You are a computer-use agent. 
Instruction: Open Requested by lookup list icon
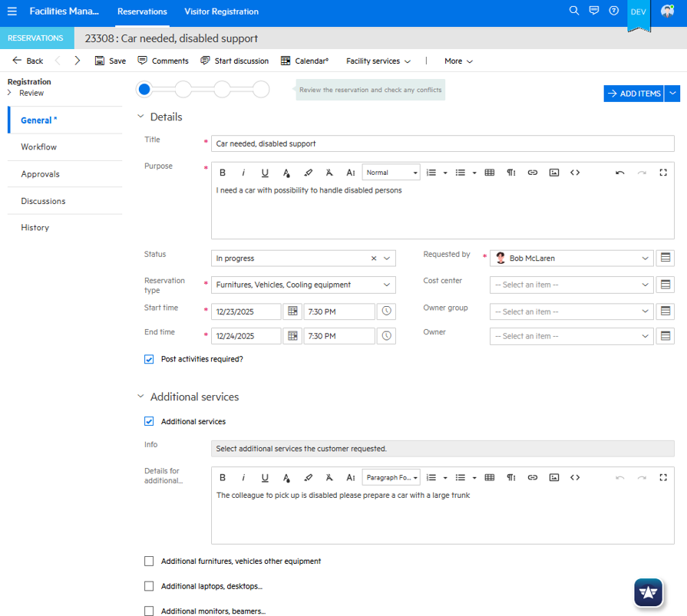(x=665, y=258)
